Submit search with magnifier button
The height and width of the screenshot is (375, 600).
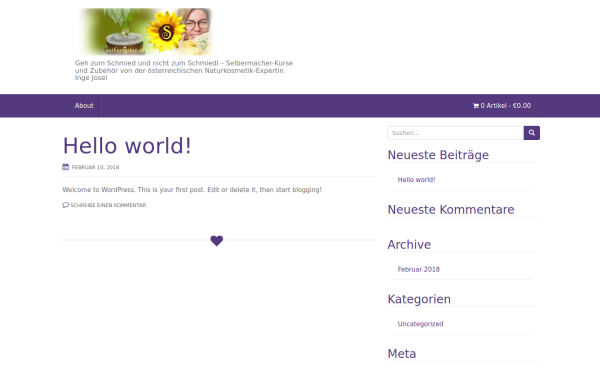point(532,133)
